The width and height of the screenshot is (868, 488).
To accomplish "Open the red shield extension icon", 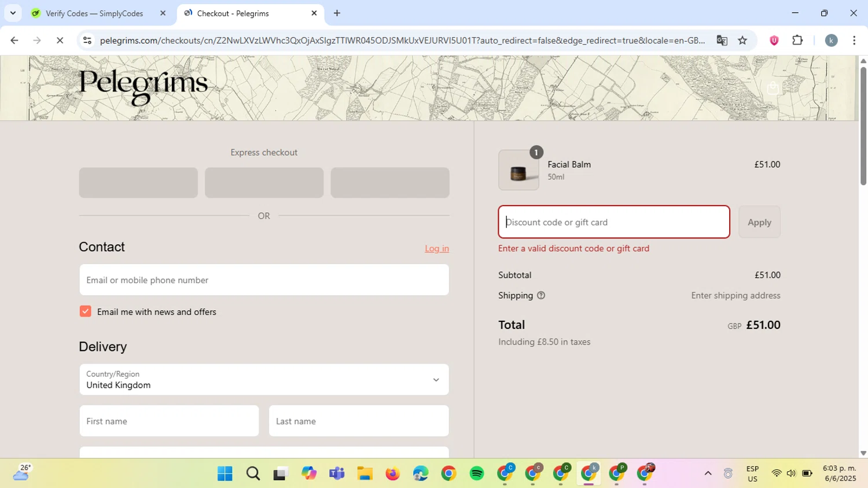I will (x=774, y=41).
